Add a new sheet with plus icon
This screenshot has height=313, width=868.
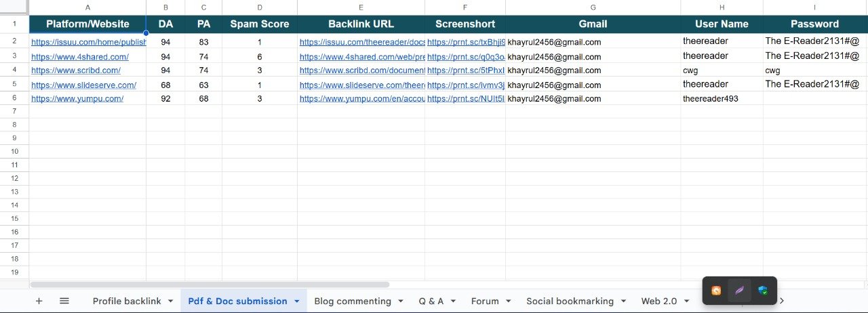(39, 301)
